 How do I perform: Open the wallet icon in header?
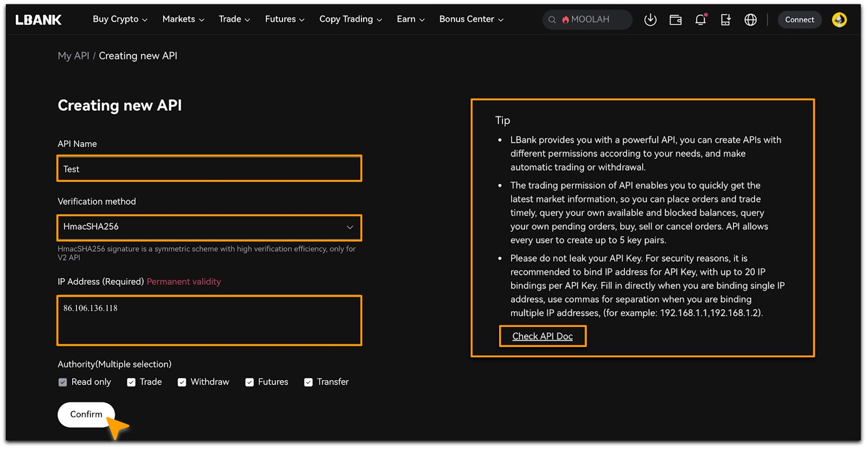675,20
